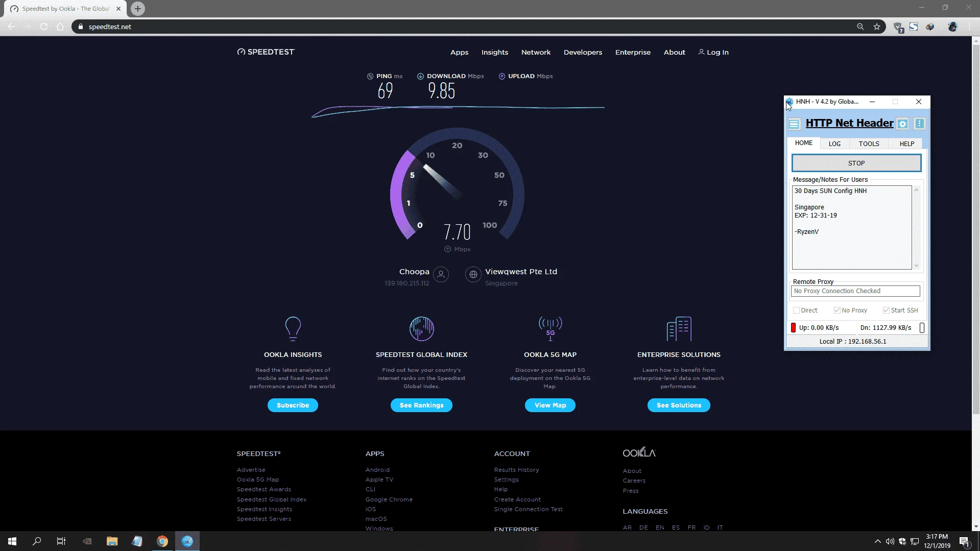Open a new browser tab with the plus button
The height and width of the screenshot is (551, 980).
click(x=138, y=9)
